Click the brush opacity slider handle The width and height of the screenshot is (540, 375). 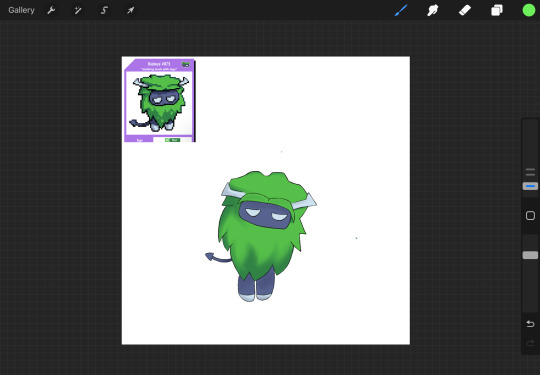coord(530,255)
